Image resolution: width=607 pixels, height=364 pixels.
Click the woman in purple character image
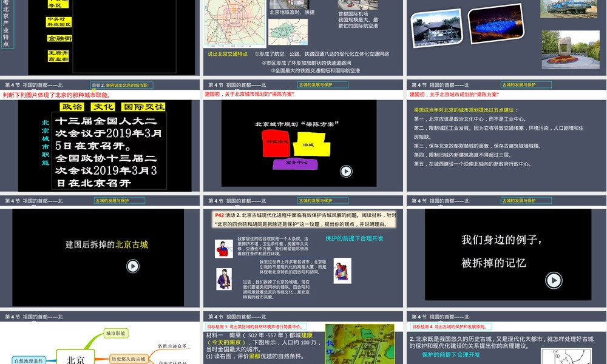pos(224,279)
